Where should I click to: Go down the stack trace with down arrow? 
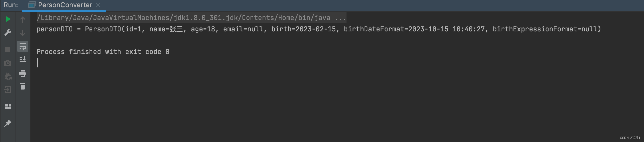[x=23, y=33]
